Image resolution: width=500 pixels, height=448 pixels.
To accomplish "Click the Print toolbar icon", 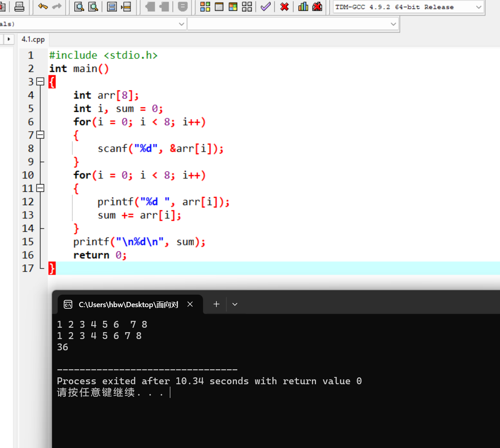I will [x=19, y=6].
